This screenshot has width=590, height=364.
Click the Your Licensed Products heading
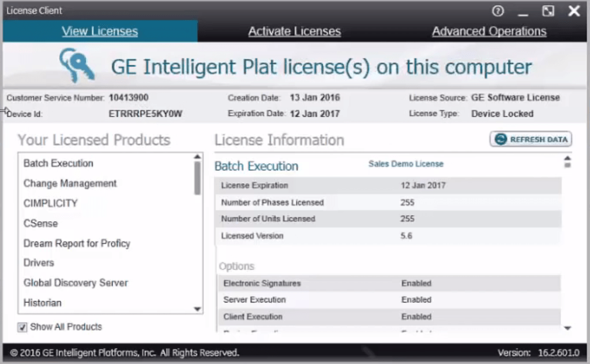click(94, 140)
